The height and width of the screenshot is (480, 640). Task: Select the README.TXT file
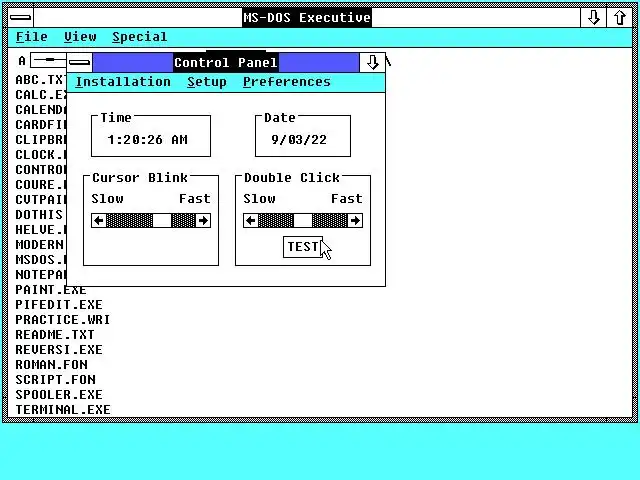click(55, 335)
